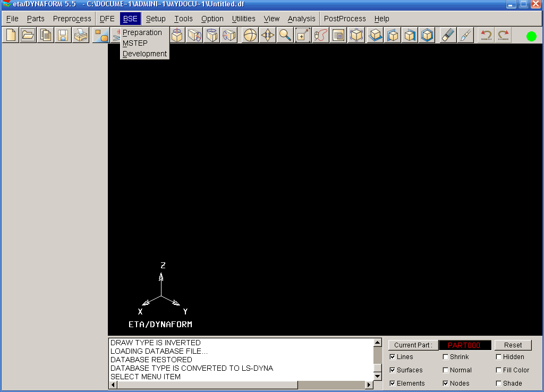544x392 pixels.
Task: Click the cube icon with dashed outline
Action: 356,35
